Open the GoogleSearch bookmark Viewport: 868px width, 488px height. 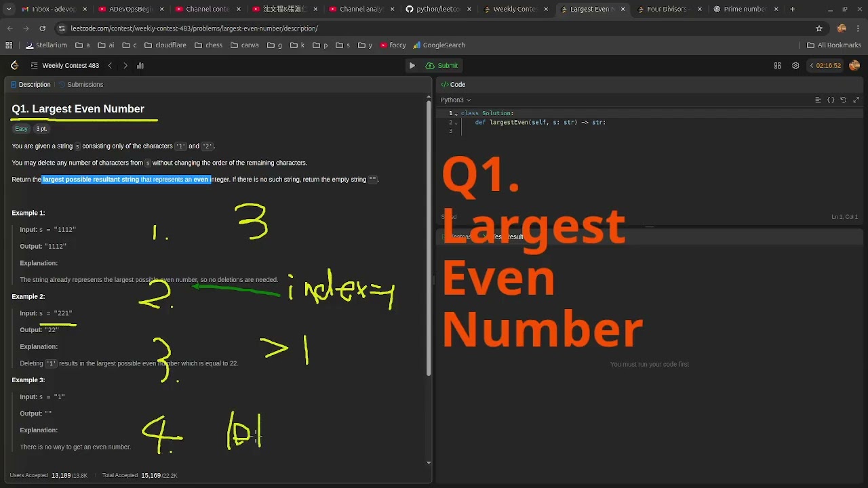point(439,45)
